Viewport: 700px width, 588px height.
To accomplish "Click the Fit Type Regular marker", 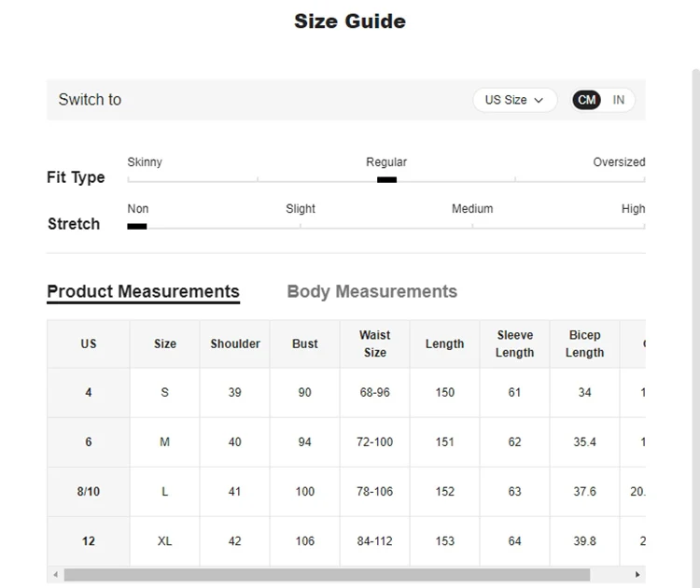I will (x=386, y=180).
